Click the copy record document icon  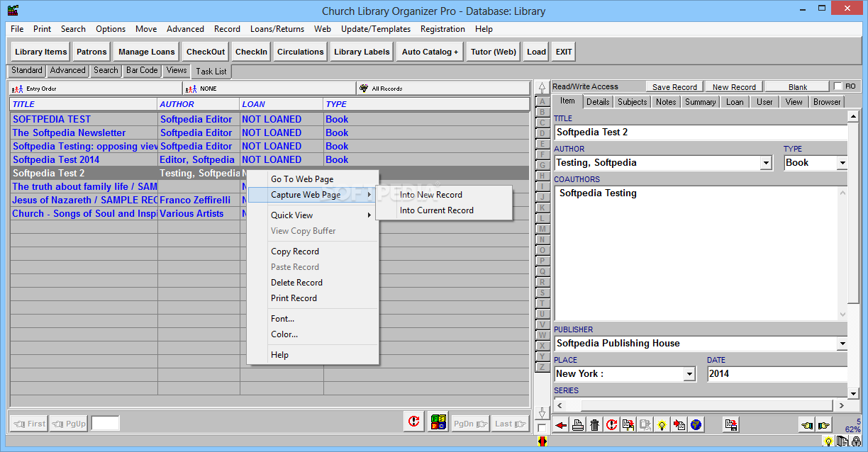628,424
